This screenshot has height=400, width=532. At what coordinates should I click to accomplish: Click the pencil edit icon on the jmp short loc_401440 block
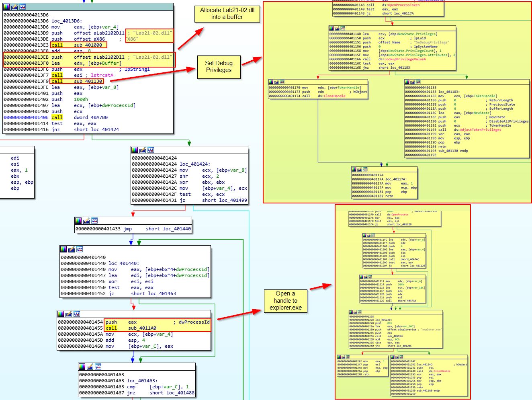(x=86, y=221)
